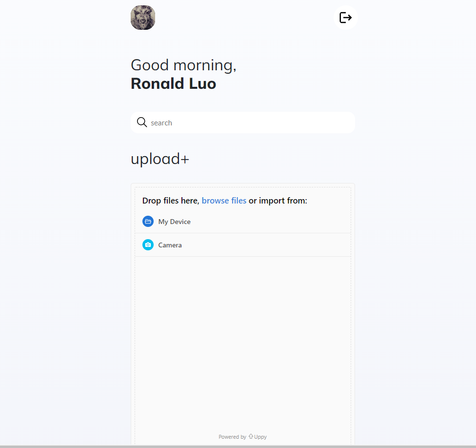
Task: Click the empty file drop zone area
Action: point(243,343)
